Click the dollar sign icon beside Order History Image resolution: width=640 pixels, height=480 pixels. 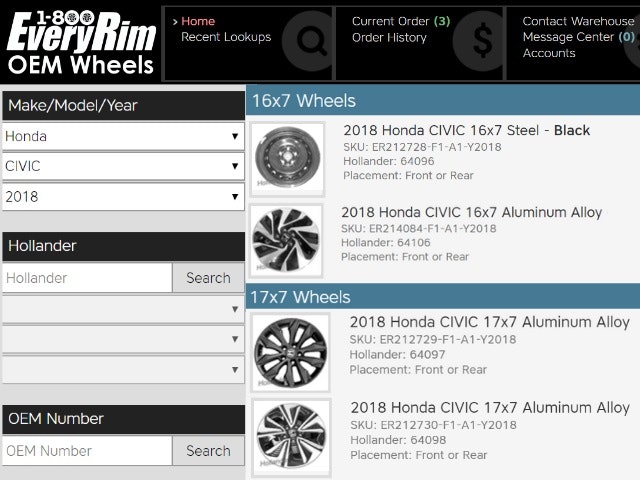tap(478, 41)
